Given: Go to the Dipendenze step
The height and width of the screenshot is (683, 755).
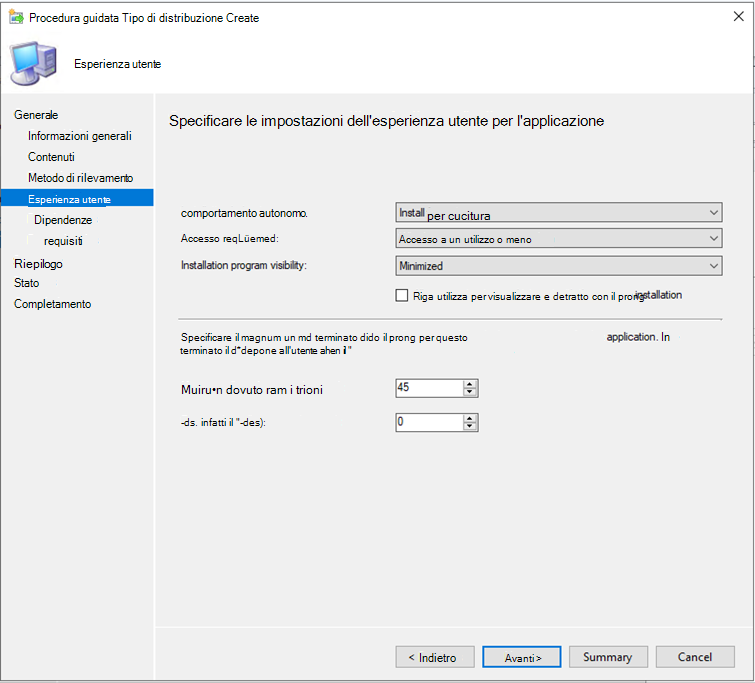Looking at the screenshot, I should click(63, 220).
